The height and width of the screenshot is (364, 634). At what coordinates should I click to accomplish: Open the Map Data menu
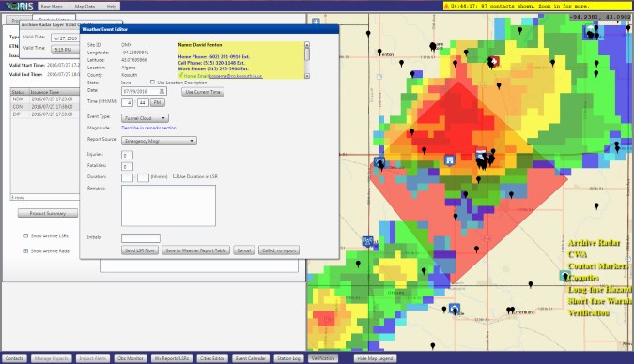click(85, 7)
